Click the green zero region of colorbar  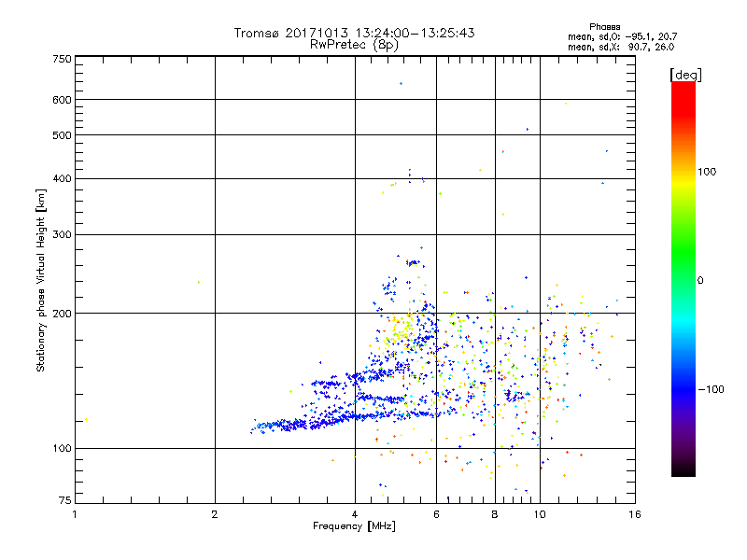[x=684, y=279]
